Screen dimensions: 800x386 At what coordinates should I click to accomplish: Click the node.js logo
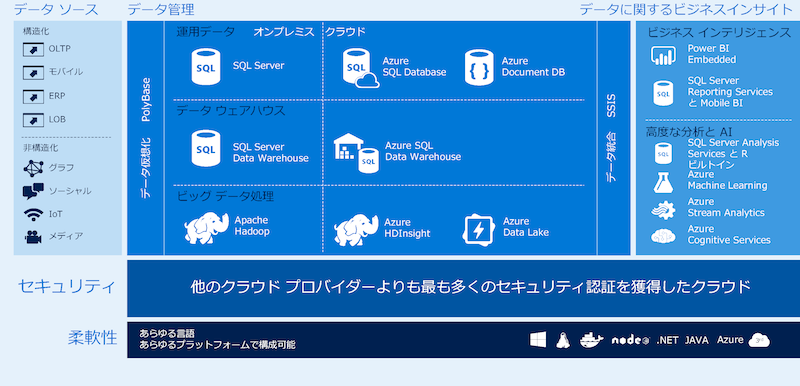click(x=630, y=340)
